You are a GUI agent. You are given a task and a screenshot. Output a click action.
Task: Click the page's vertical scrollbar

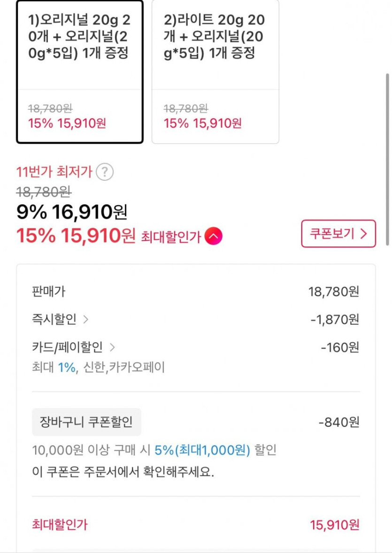coord(387,160)
